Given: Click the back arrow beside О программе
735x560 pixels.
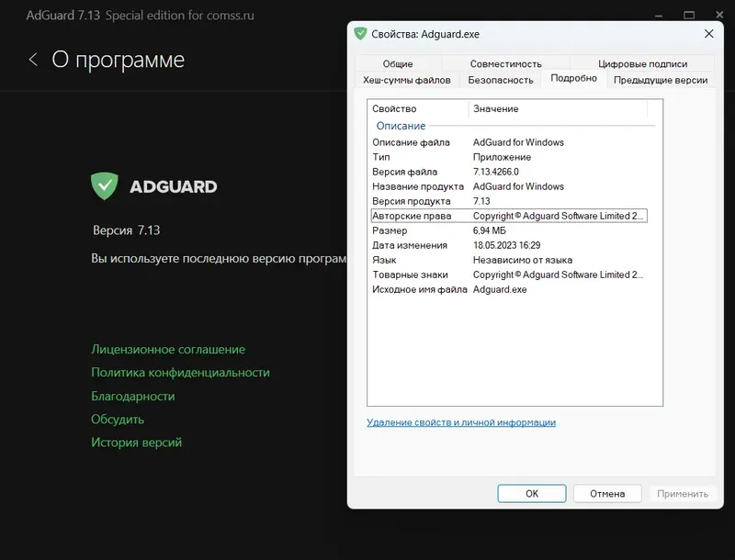Looking at the screenshot, I should 33,58.
